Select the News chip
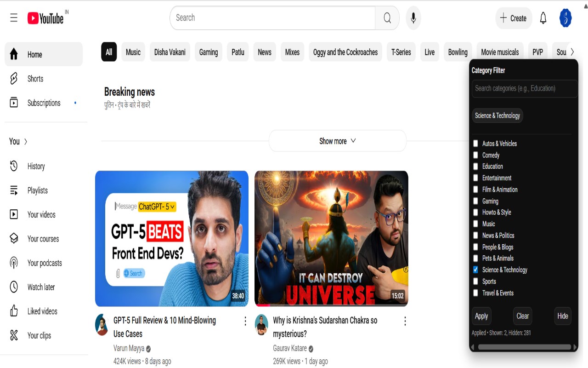The width and height of the screenshot is (588, 368). click(265, 52)
